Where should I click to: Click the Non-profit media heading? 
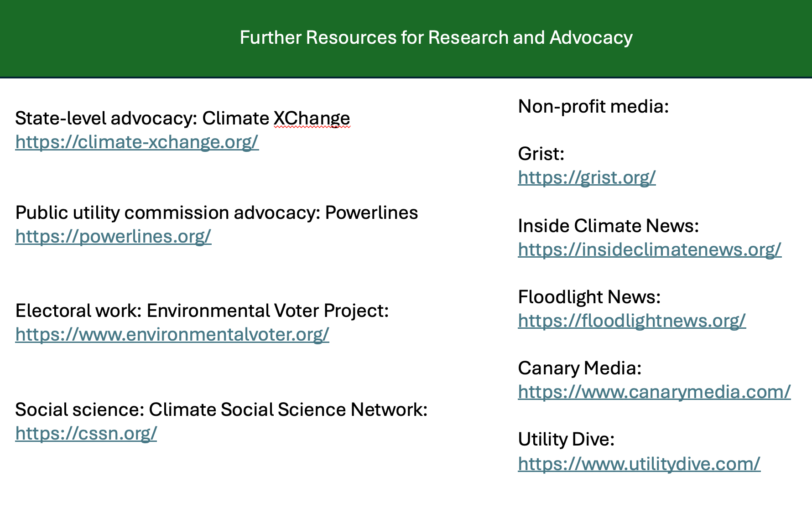click(x=593, y=107)
